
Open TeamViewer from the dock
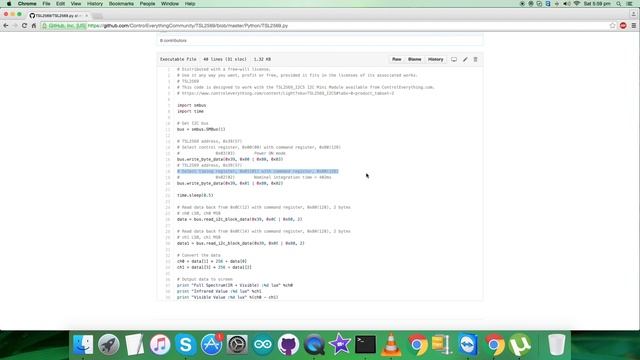pos(468,344)
